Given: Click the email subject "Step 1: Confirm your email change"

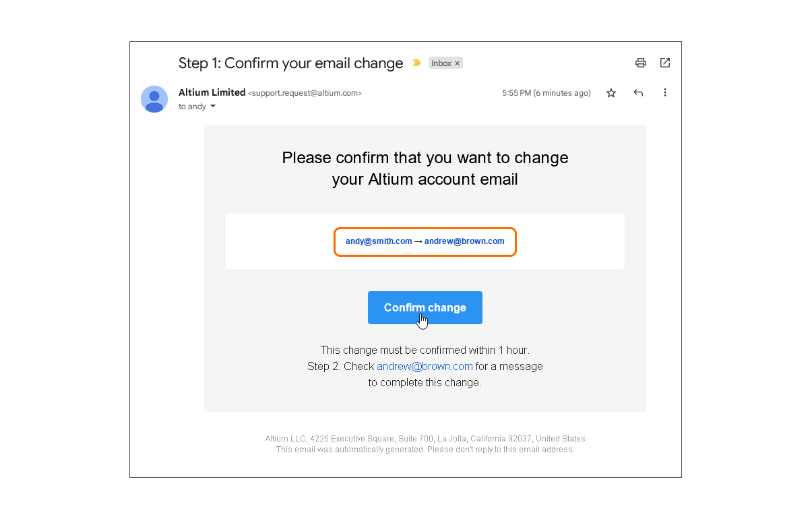Looking at the screenshot, I should pos(290,63).
